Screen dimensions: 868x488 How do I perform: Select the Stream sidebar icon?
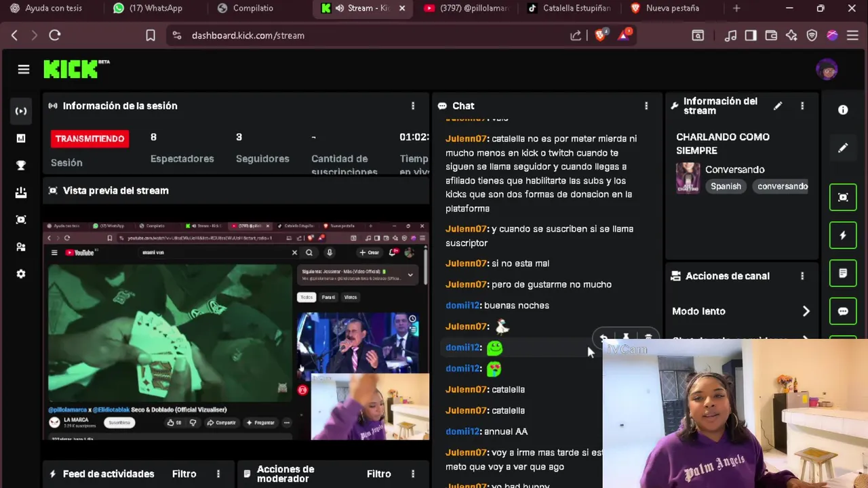coord(21,111)
